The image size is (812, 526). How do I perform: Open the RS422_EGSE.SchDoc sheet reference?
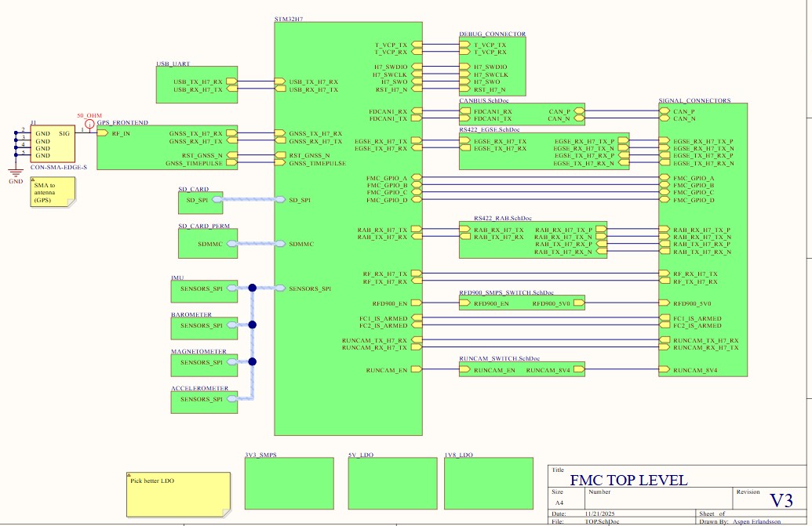pos(489,129)
